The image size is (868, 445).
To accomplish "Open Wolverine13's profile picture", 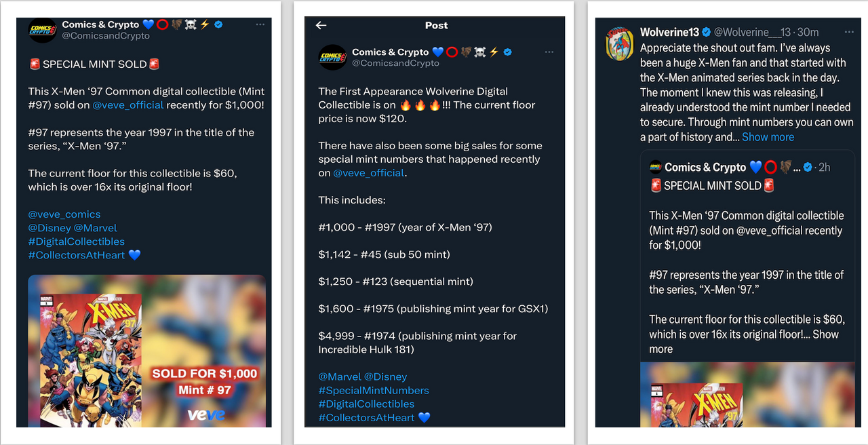I will (618, 44).
